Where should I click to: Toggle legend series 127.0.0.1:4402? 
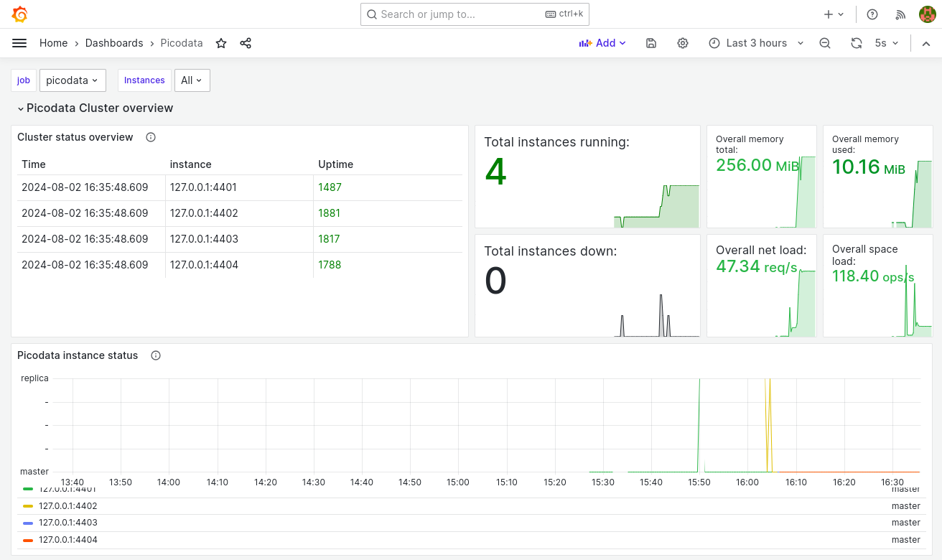coord(68,506)
